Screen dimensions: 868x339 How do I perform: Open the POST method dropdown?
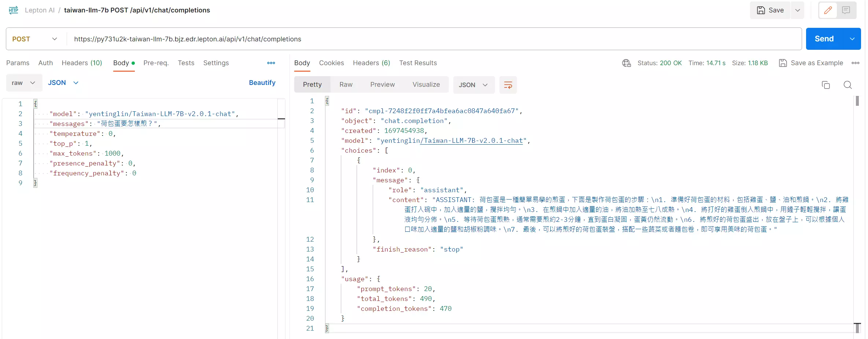35,39
